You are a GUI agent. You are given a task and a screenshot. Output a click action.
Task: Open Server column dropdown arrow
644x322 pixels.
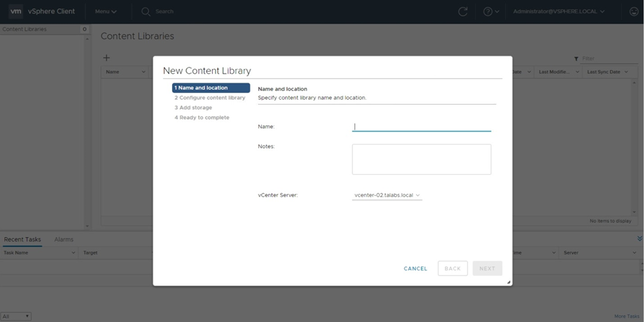(634, 253)
